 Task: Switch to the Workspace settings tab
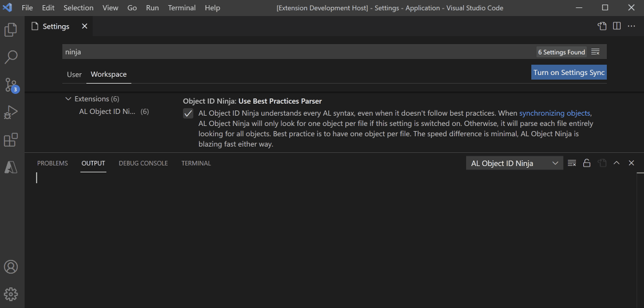109,74
